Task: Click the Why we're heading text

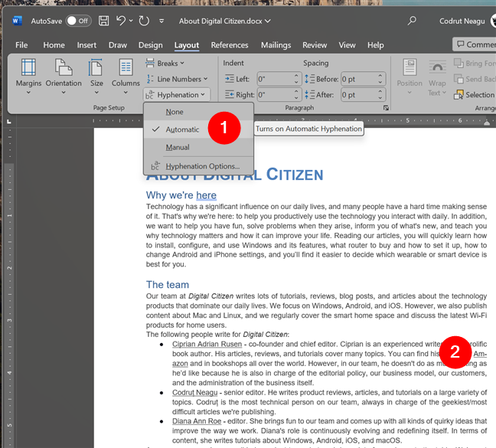Action: tap(170, 195)
